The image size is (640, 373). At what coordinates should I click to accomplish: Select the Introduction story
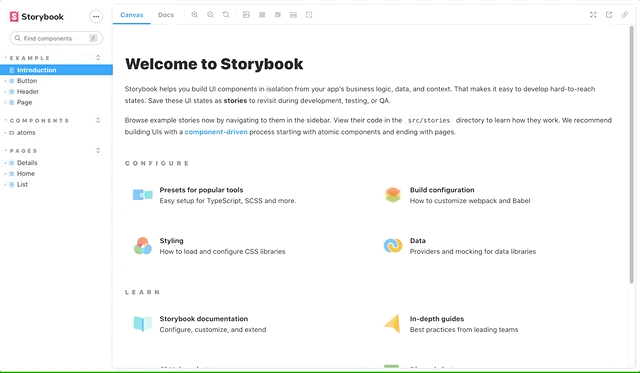[56, 70]
